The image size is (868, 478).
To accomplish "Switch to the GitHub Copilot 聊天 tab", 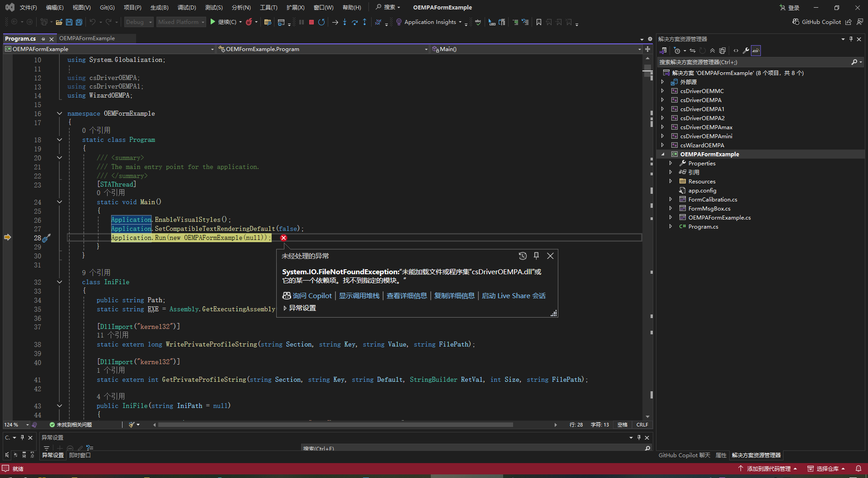I will point(684,455).
